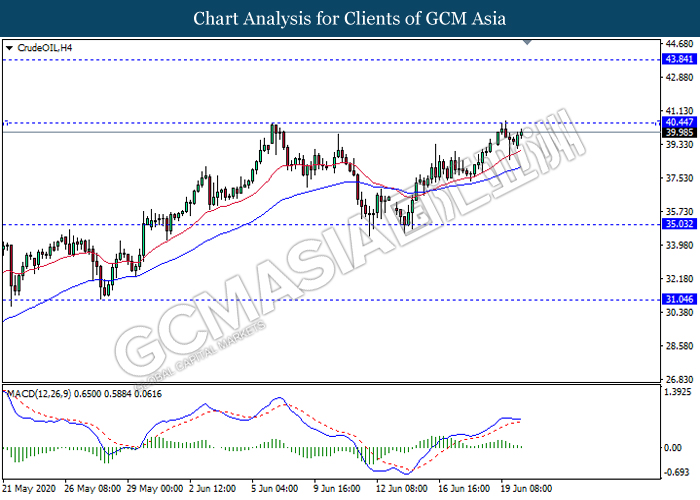Screen dimensions: 700x500
Task: Click the 5 Jun 04:00 time label
Action: tap(275, 489)
